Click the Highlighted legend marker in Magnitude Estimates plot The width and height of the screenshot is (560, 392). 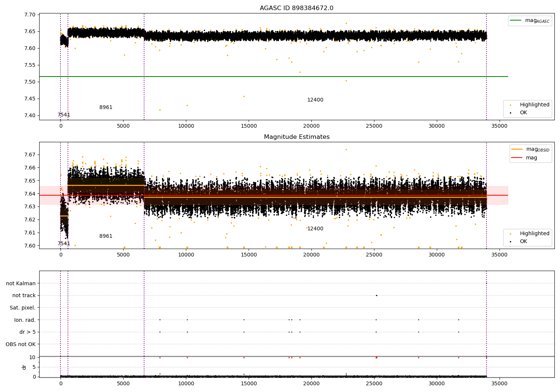510,234
